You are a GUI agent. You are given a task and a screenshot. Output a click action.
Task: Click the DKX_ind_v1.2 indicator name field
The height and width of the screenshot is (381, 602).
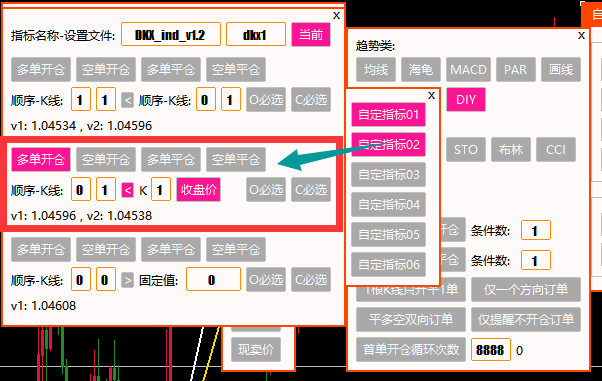coord(171,35)
